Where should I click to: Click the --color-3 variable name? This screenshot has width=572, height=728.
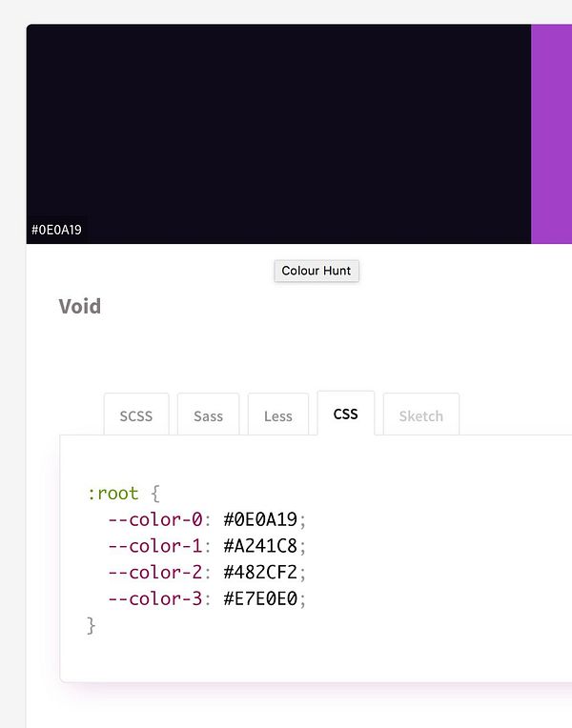[x=155, y=598]
